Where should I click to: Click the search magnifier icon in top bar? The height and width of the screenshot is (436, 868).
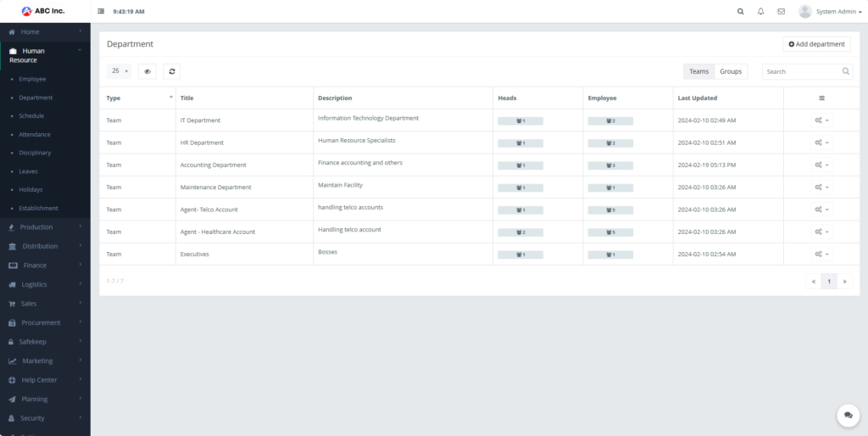pos(741,11)
